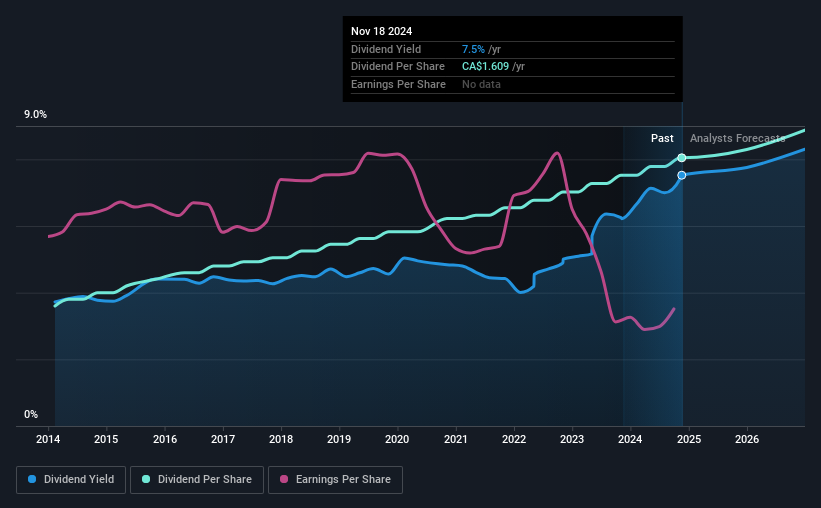This screenshot has width=821, height=508.
Task: Click the Past region label
Action: click(x=662, y=138)
